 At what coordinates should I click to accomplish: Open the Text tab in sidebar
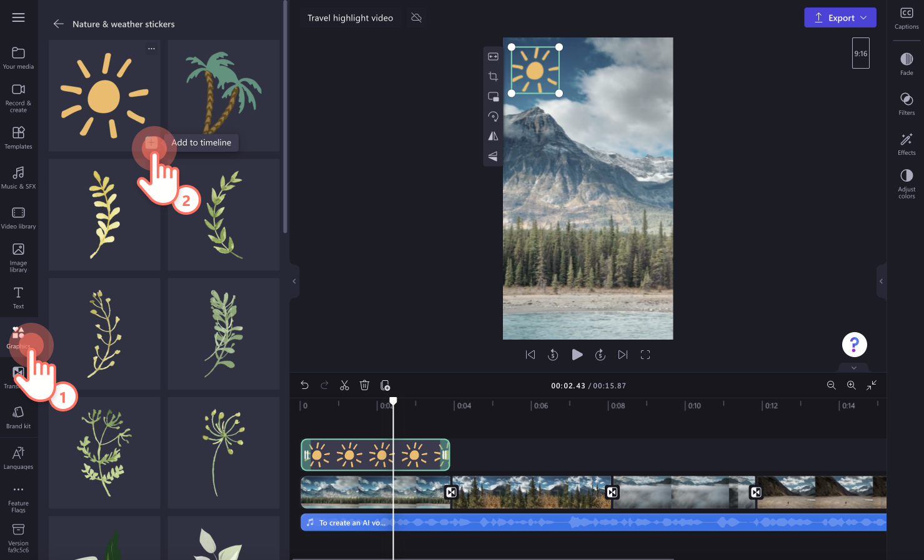[x=19, y=297]
